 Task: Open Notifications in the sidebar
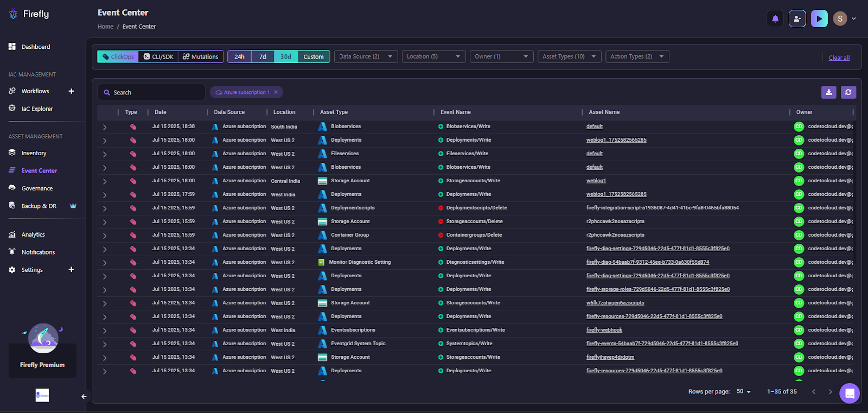[x=38, y=252]
